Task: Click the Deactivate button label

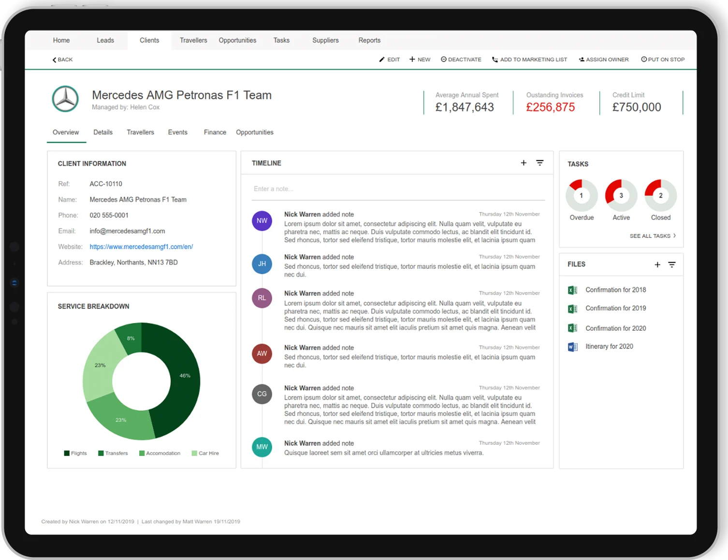Action: (465, 59)
